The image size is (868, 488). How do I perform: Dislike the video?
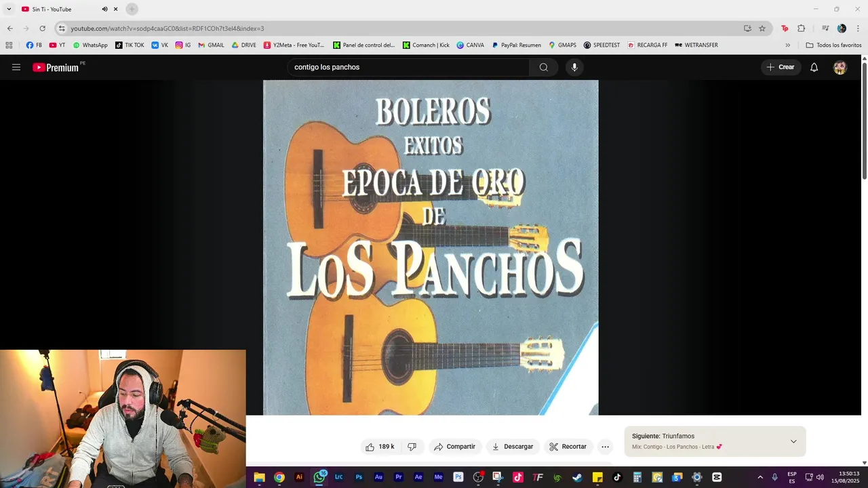[x=412, y=447]
